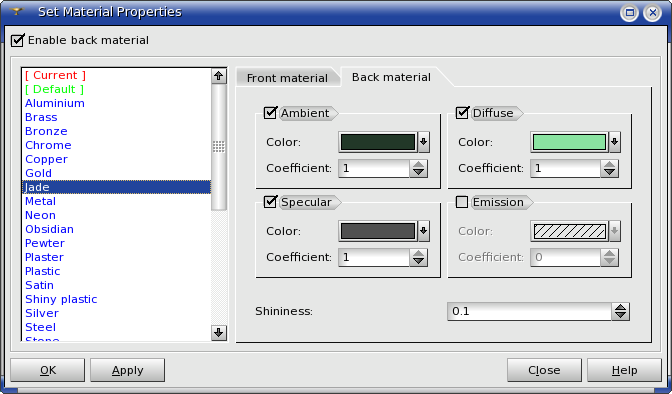The image size is (672, 394).
Task: Click the anvil icon in title bar
Action: (17, 12)
